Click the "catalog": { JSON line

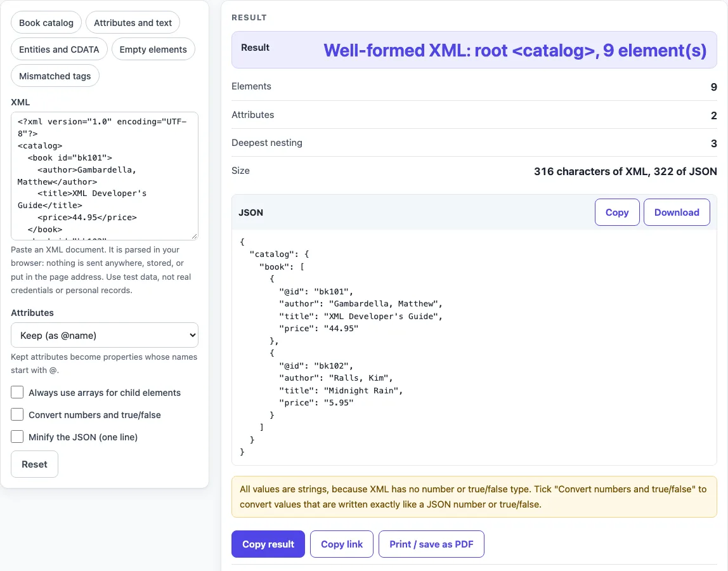pyautogui.click(x=279, y=254)
